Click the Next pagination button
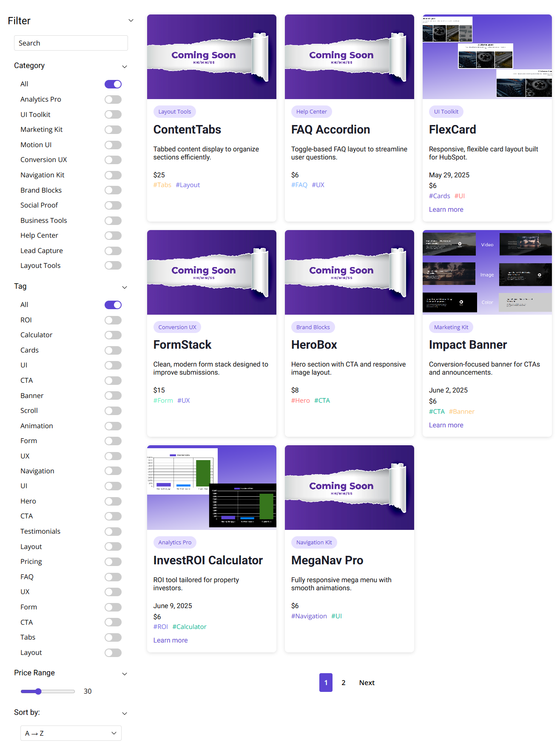This screenshot has height=751, width=560. click(x=367, y=683)
